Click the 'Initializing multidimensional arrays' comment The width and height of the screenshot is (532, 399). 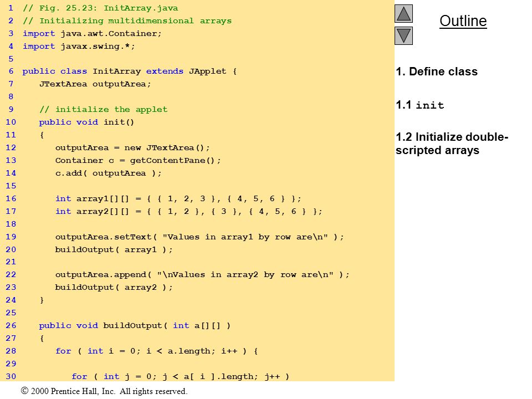[127, 21]
